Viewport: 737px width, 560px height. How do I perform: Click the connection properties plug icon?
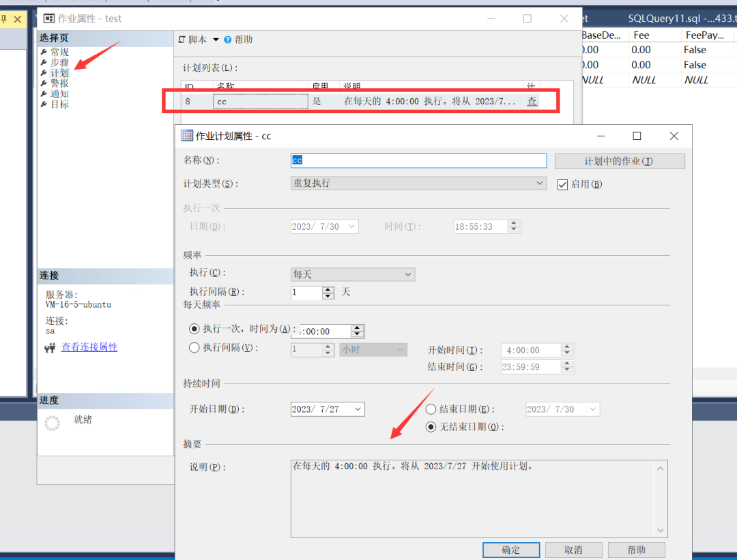(50, 348)
